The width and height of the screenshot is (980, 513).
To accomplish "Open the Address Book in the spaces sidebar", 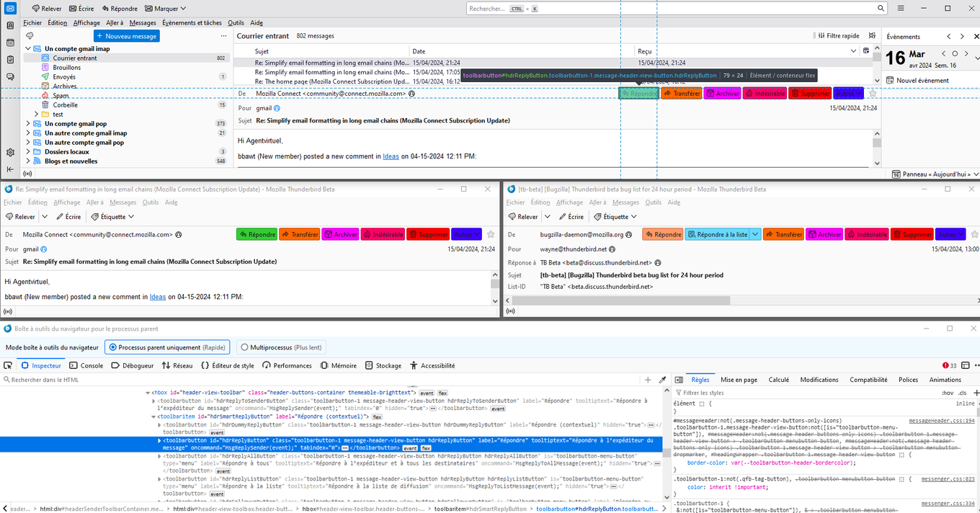I will 10,25.
